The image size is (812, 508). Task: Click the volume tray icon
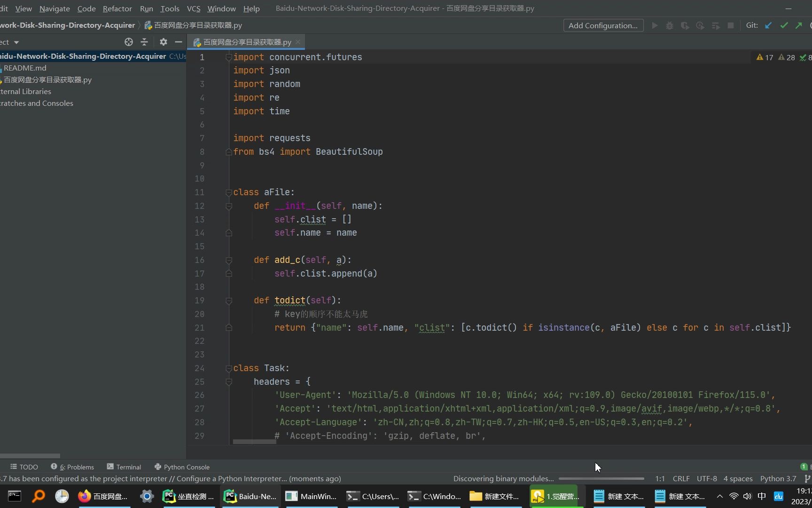[x=747, y=496]
